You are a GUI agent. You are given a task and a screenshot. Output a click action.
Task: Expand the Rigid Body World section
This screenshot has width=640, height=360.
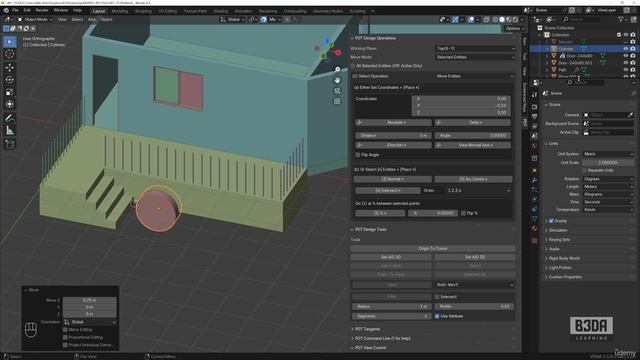point(564,258)
